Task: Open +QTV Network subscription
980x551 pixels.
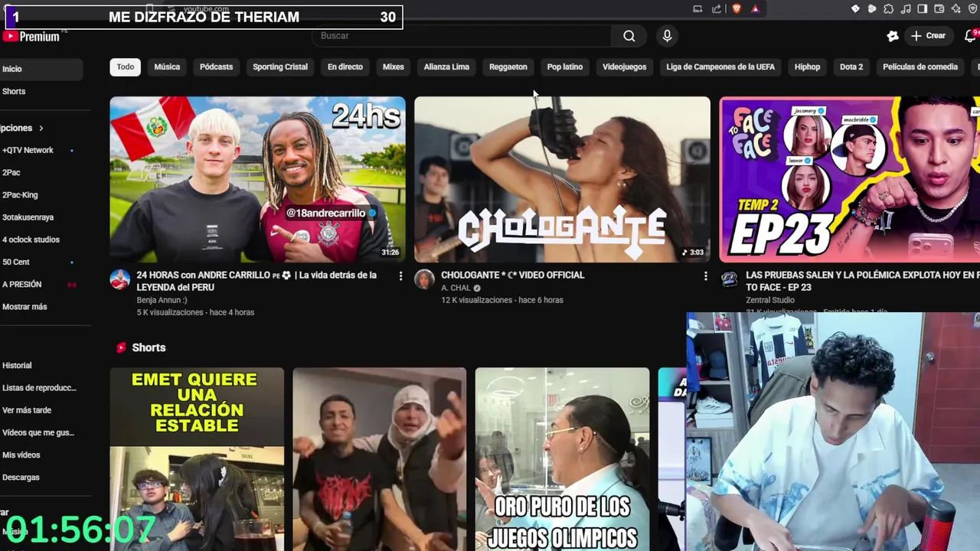Action: click(28, 150)
